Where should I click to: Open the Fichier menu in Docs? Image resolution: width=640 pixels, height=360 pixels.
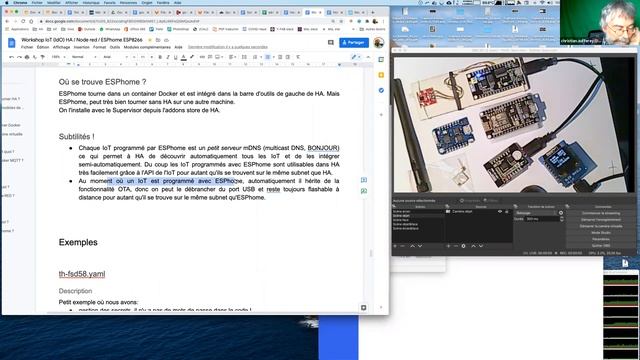pyautogui.click(x=27, y=47)
